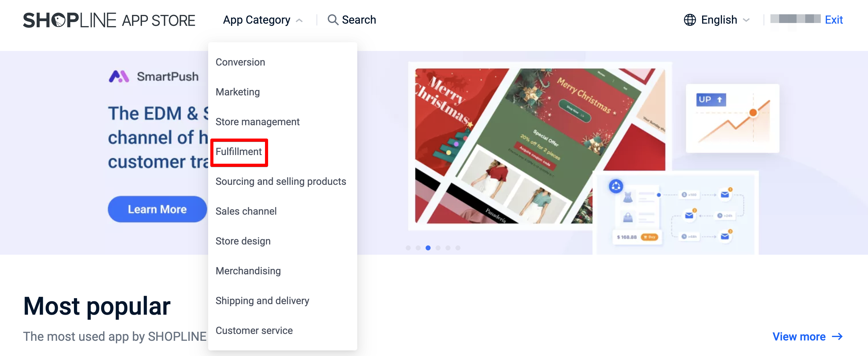Image resolution: width=868 pixels, height=356 pixels.
Task: Click the SmartPush logo icon
Action: (119, 76)
